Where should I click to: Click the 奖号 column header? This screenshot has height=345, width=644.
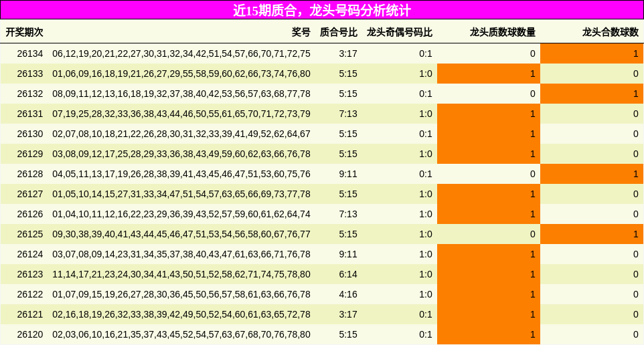click(x=301, y=32)
